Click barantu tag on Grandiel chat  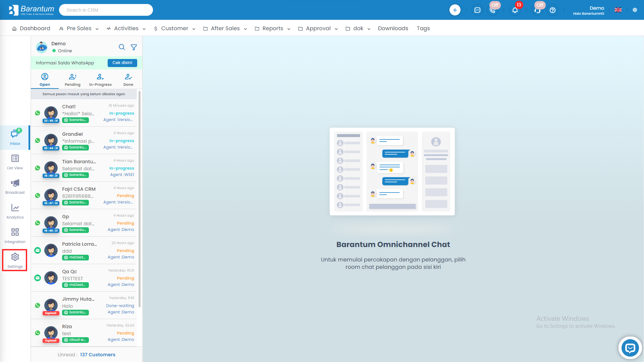[75, 147]
